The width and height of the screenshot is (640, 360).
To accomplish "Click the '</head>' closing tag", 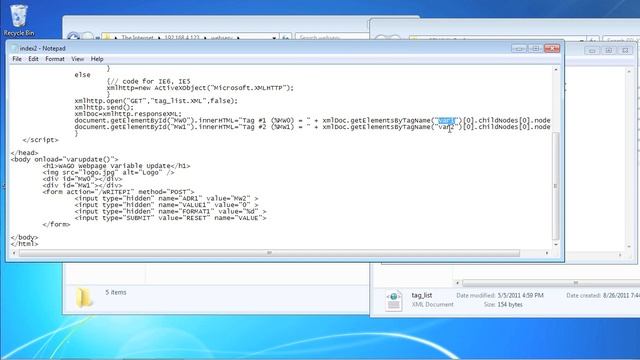I will 24,153.
